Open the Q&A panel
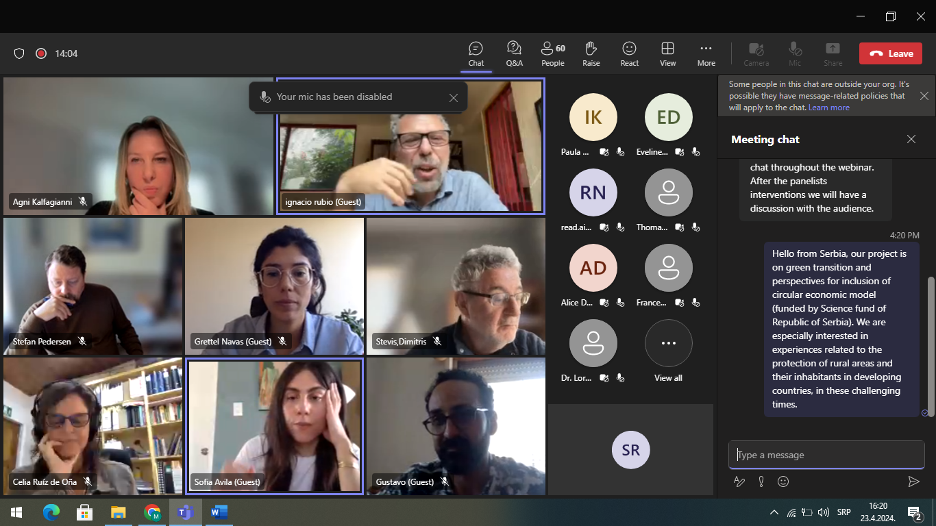Screen dimensions: 936x526 tap(514, 53)
